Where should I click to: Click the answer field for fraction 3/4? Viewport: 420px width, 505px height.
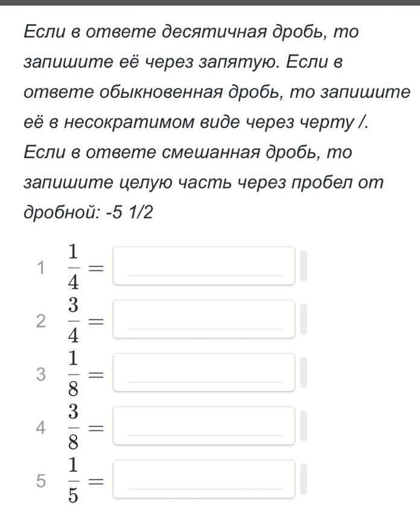[x=204, y=319]
